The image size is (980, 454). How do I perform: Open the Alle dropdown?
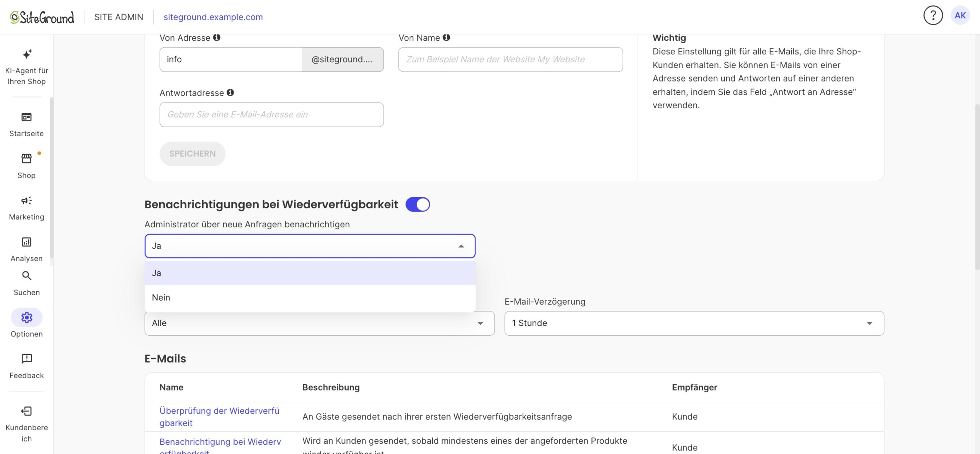(x=319, y=323)
